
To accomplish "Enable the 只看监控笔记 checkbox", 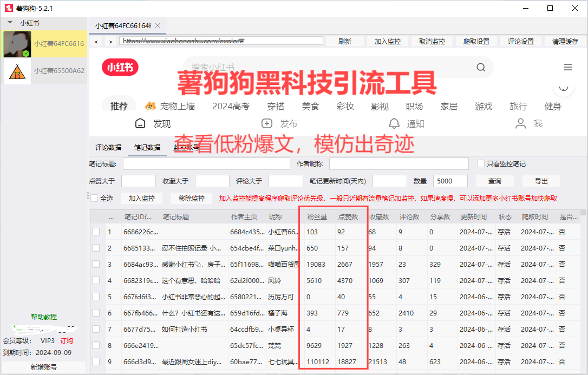I will (480, 163).
